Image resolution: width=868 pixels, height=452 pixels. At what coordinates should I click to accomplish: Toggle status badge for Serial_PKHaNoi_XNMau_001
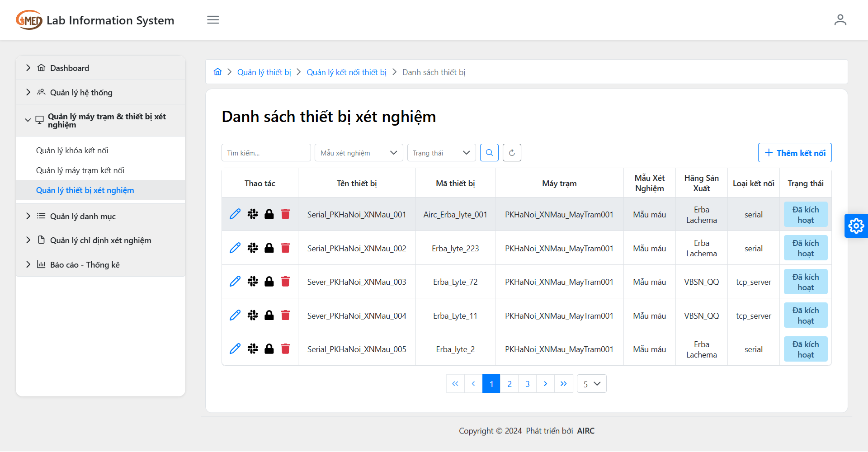click(805, 215)
